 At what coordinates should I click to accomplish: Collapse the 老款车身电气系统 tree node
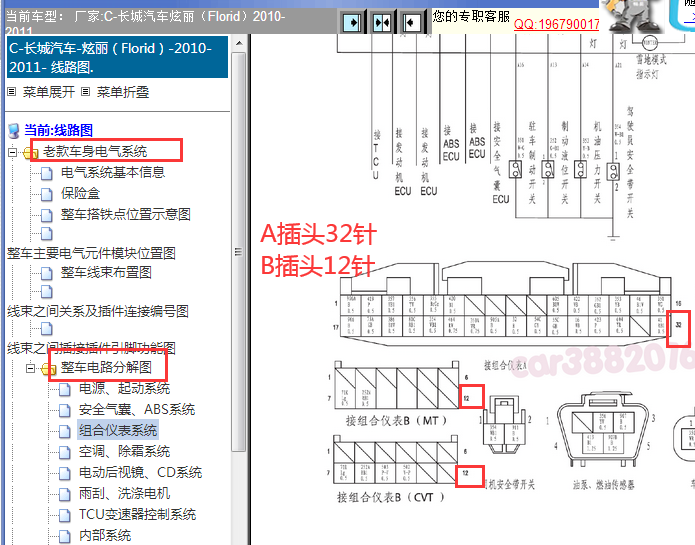click(x=12, y=152)
